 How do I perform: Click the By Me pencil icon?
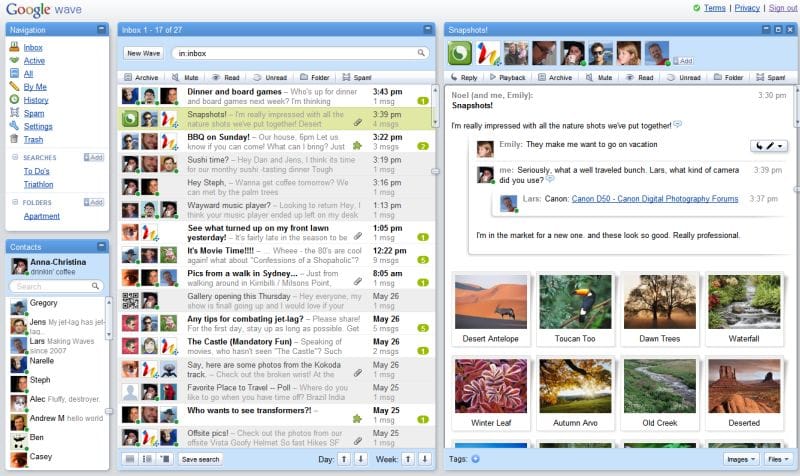pyautogui.click(x=14, y=86)
